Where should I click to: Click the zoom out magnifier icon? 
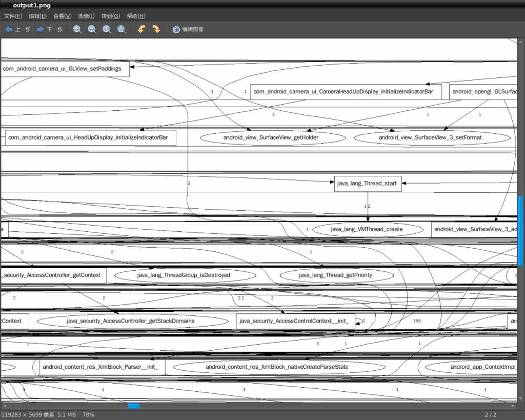(92, 30)
